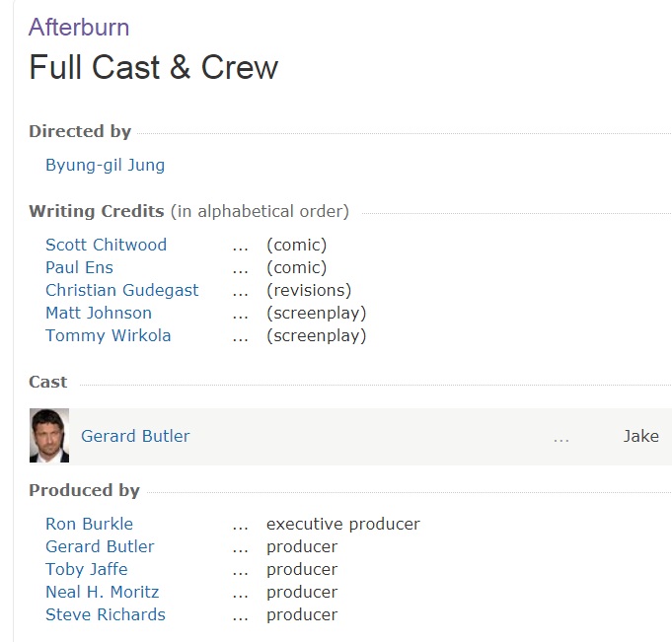Open producer Toby Jaffe's profile
The height and width of the screenshot is (642, 672).
point(86,569)
